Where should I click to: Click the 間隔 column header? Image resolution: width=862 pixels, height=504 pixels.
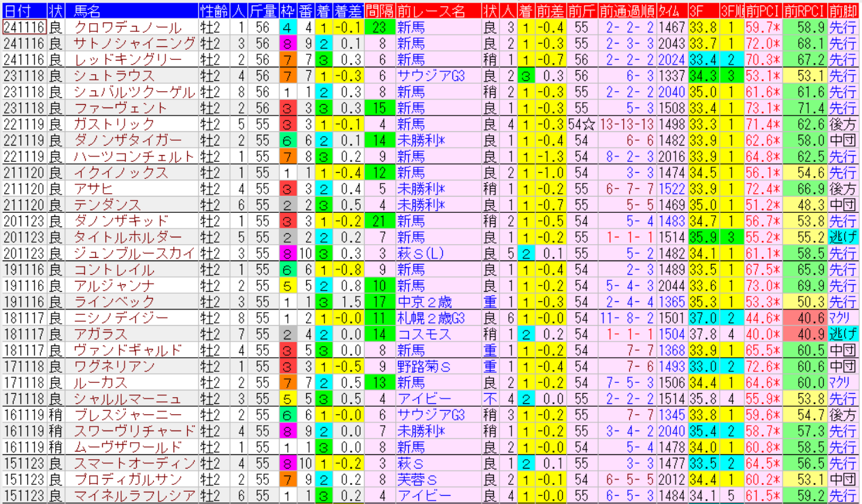(379, 11)
